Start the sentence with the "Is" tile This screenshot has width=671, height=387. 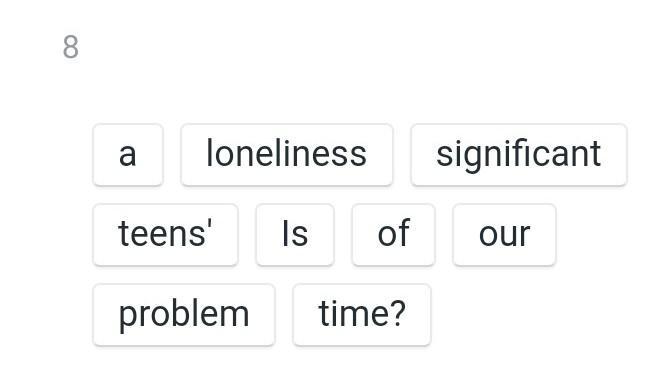click(x=295, y=235)
